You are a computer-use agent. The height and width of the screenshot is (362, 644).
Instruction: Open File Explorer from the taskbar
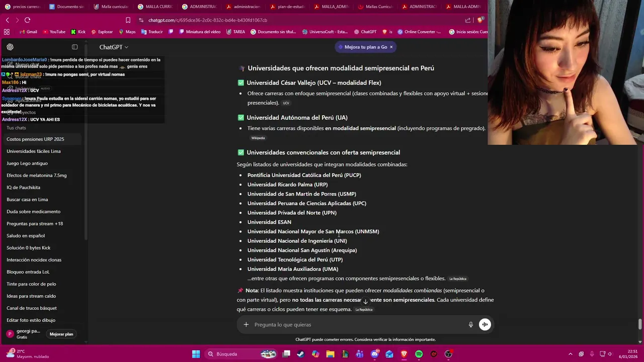point(330,354)
